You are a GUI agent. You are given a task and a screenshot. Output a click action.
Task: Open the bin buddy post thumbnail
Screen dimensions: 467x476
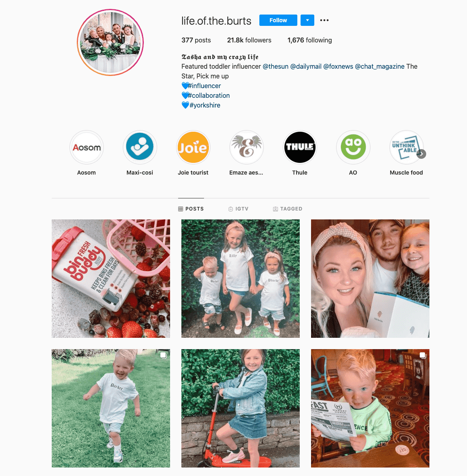point(111,279)
